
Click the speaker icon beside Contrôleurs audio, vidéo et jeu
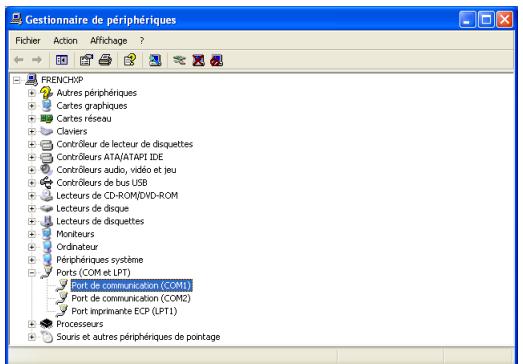tap(46, 169)
